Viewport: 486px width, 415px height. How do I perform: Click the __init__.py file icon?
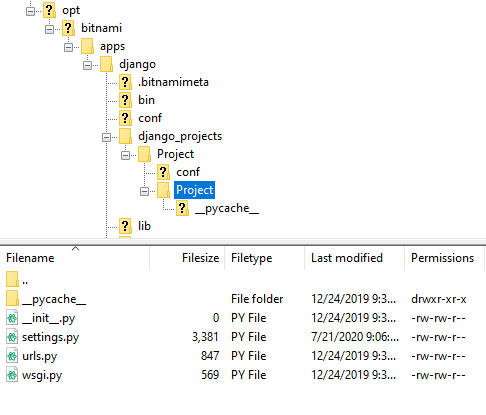[12, 318]
